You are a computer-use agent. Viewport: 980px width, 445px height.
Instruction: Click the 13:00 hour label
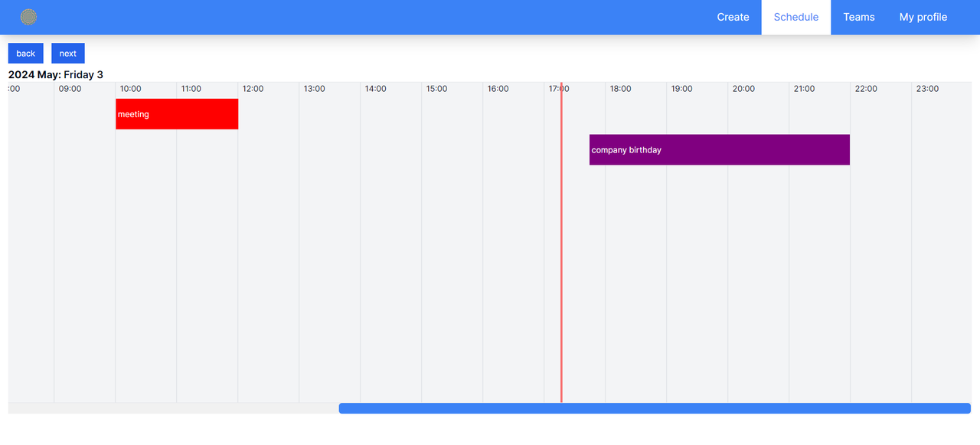(x=315, y=89)
